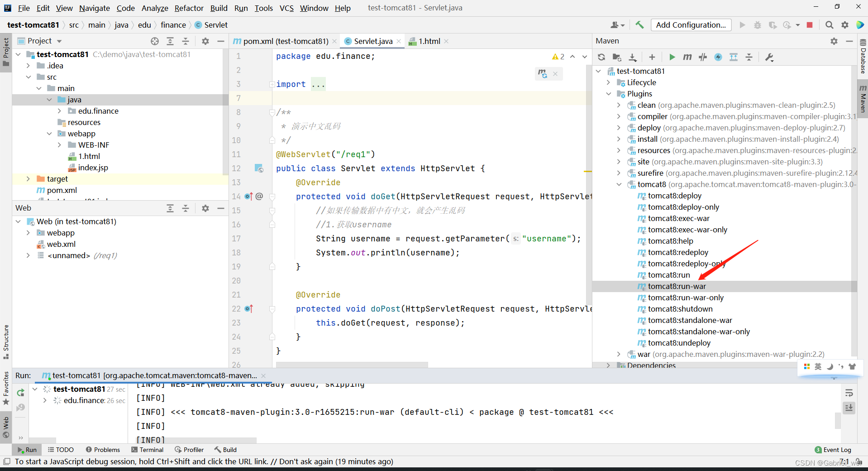
Task: Click finance breadcrumb in navigation bar
Action: click(173, 25)
